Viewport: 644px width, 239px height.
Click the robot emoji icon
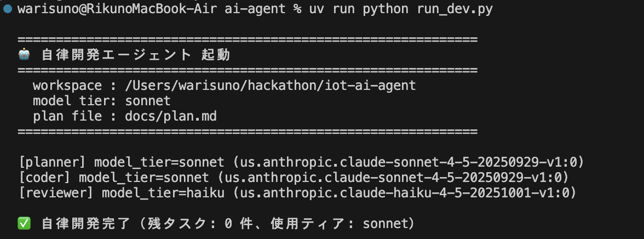24,55
